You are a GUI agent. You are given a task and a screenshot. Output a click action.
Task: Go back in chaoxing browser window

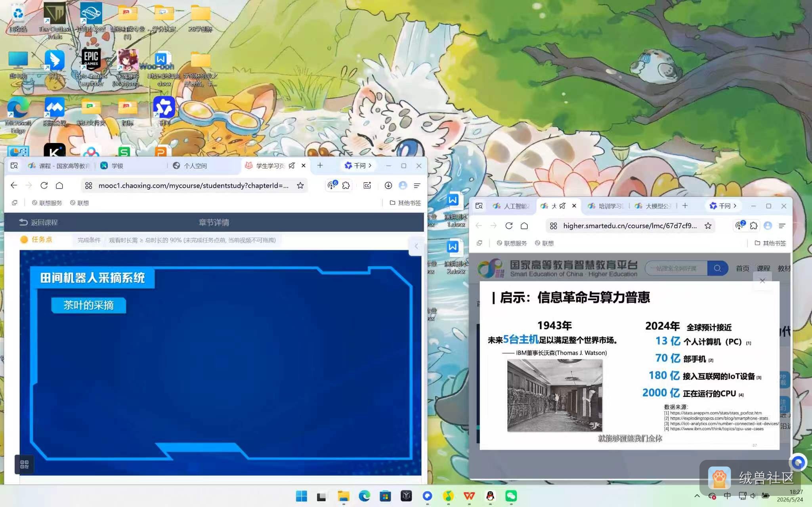click(14, 185)
